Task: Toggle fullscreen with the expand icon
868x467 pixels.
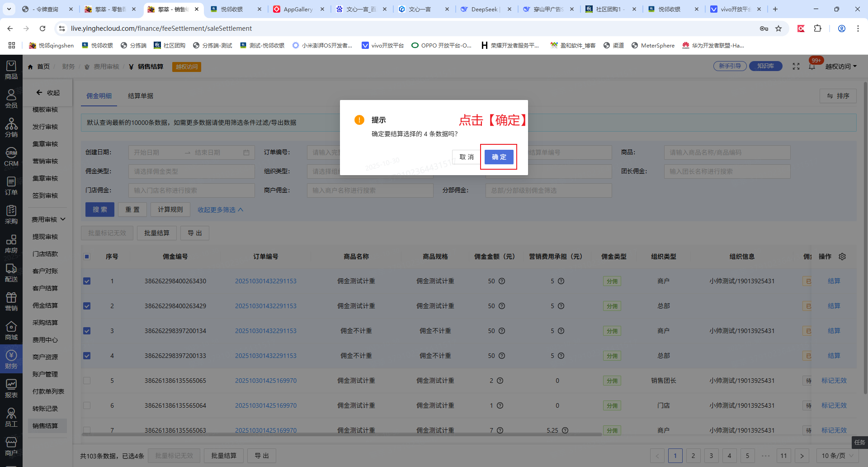Action: [796, 67]
